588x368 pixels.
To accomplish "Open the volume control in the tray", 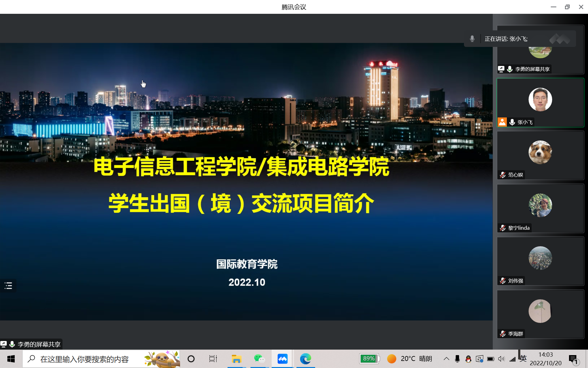I will tap(501, 359).
